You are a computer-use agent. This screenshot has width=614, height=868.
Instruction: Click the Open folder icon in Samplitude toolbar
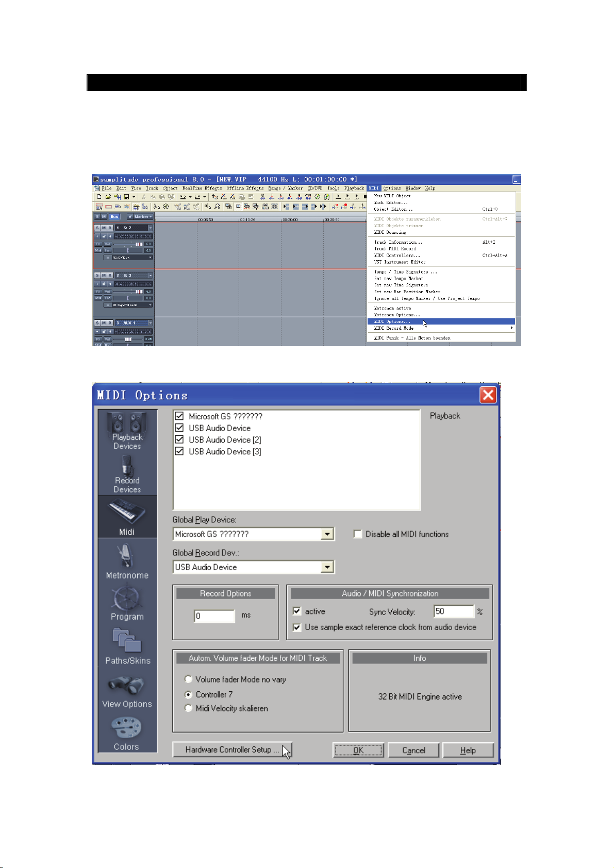point(108,197)
